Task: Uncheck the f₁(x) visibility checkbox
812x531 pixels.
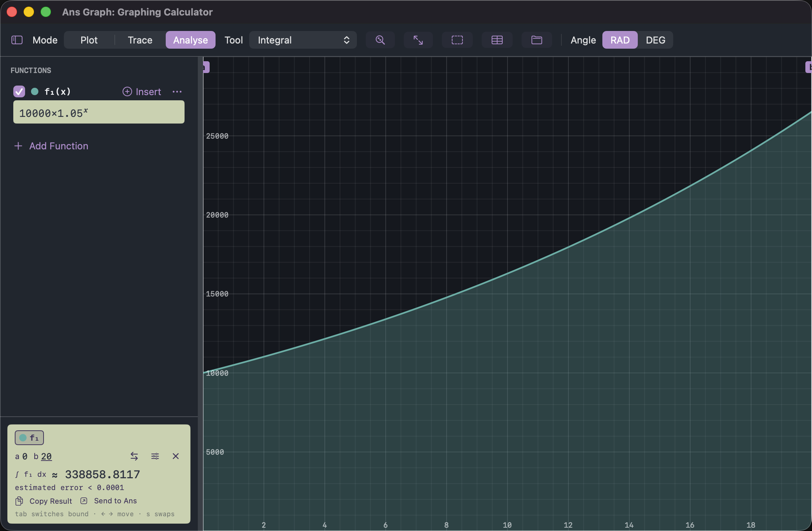Action: [19, 91]
